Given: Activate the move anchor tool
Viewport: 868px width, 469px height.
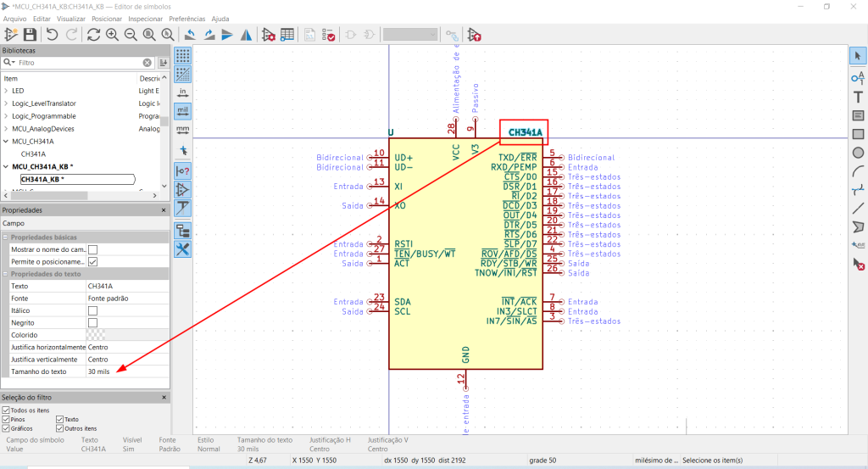Looking at the screenshot, I should (858, 245).
